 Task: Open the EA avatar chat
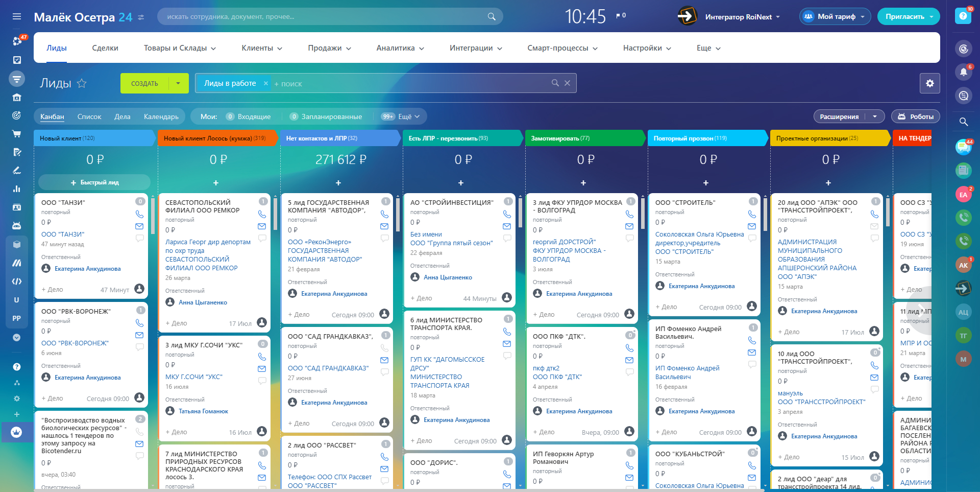point(963,195)
